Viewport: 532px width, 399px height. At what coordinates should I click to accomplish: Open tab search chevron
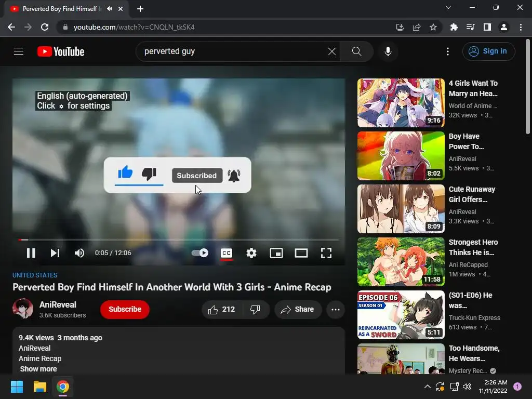coord(448,7)
